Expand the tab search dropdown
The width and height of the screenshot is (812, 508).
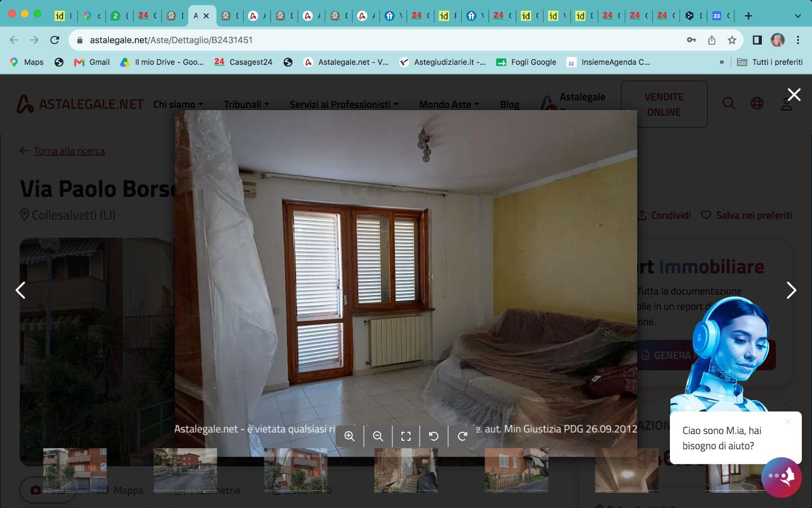(798, 16)
